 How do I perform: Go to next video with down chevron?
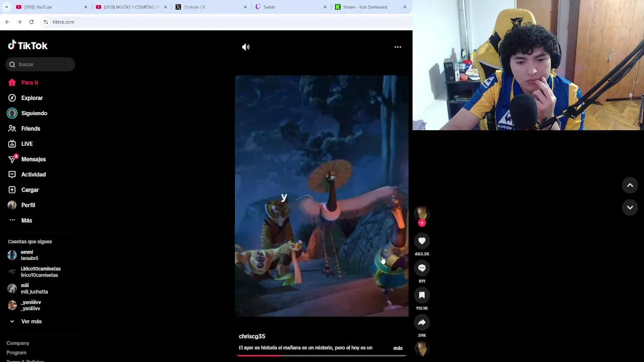point(630,208)
